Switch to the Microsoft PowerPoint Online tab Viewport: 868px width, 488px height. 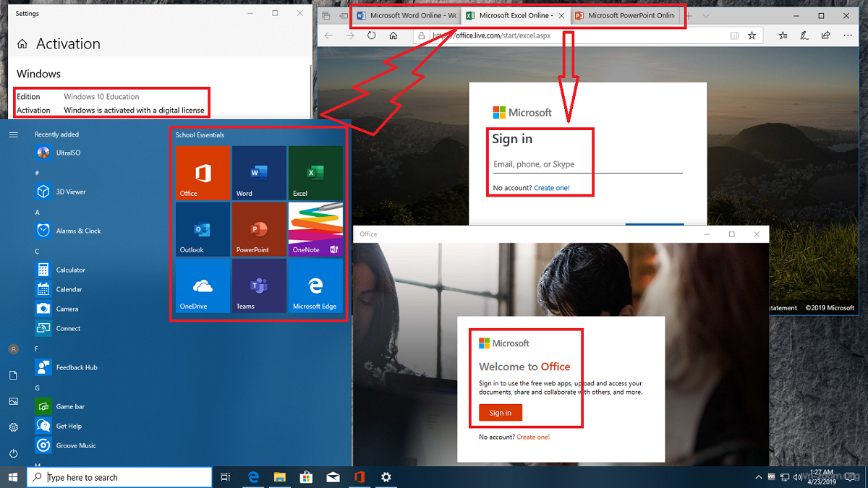[626, 15]
